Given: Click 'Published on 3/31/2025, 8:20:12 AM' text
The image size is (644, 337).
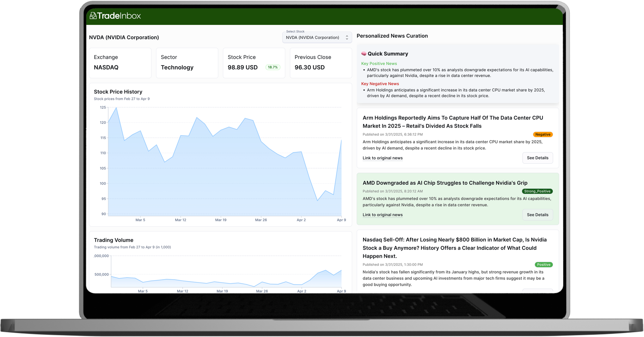Looking at the screenshot, I should click(392, 191).
